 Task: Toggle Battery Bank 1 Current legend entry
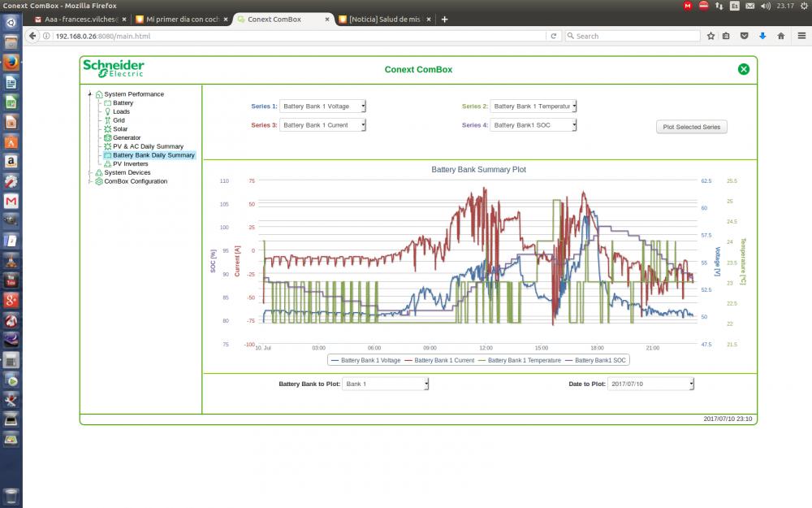(439, 360)
